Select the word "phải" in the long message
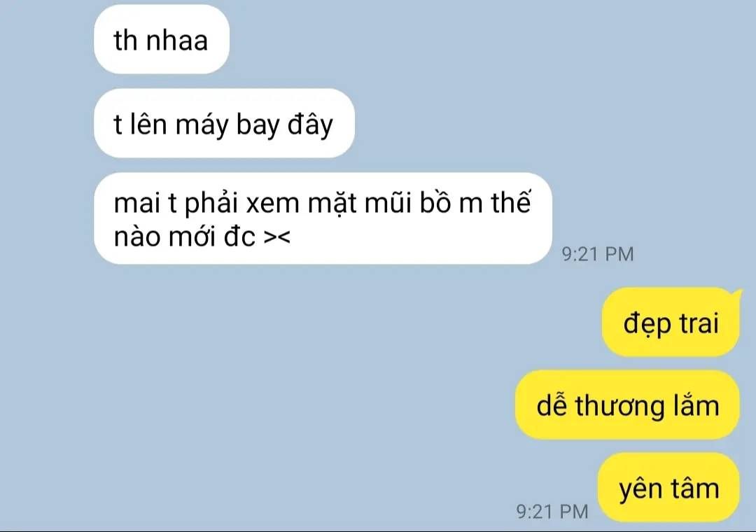The height and width of the screenshot is (532, 756). (x=211, y=204)
